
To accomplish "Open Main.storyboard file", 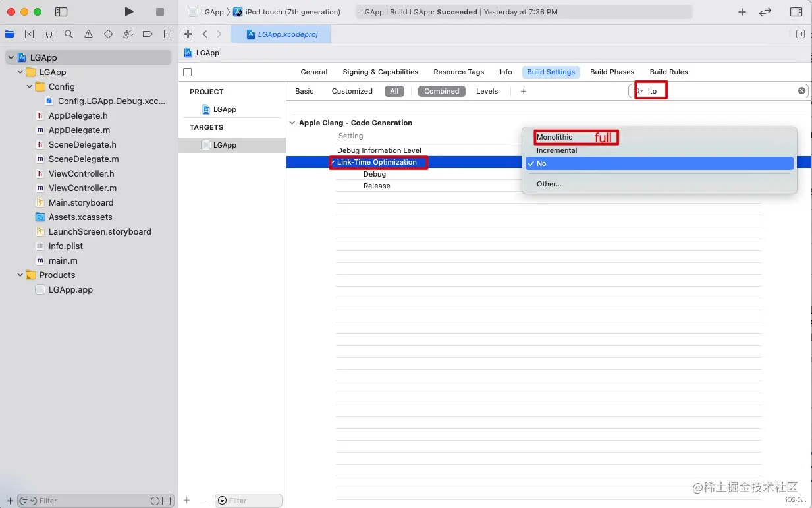I will [81, 202].
